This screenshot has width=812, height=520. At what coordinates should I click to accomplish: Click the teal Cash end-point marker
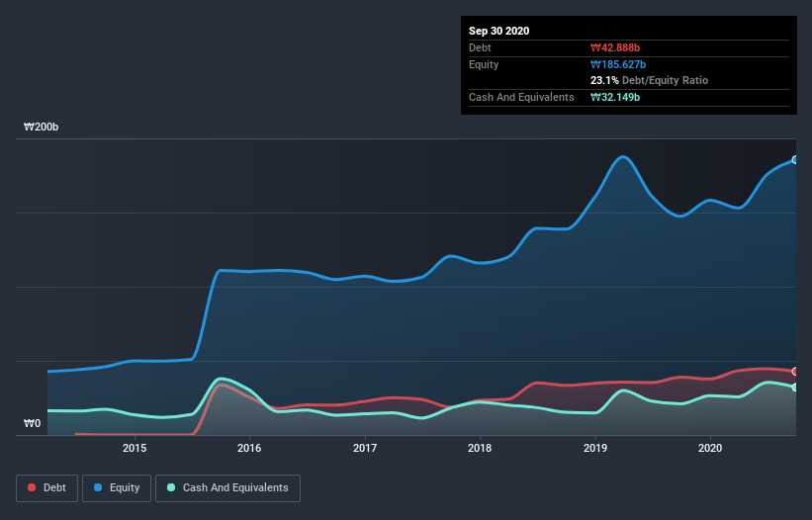tap(795, 388)
